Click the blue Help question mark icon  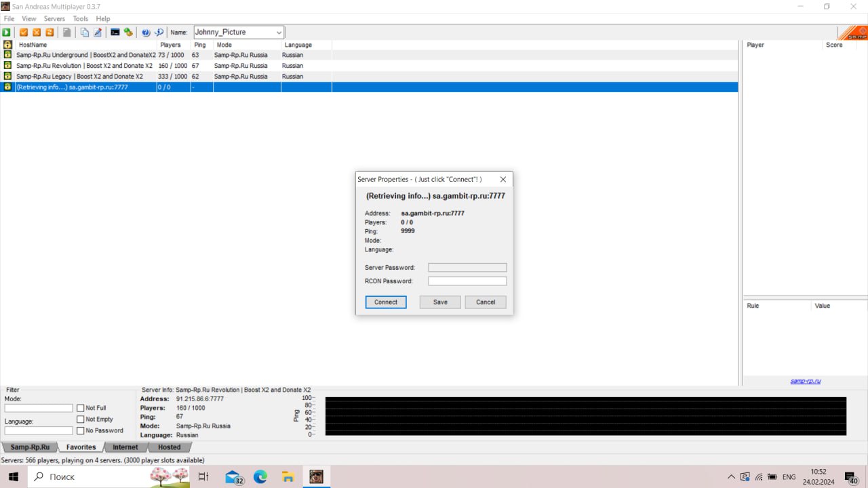pyautogui.click(x=146, y=32)
